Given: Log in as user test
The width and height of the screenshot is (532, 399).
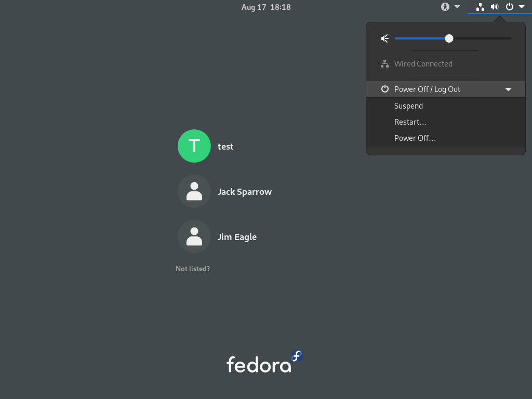Looking at the screenshot, I should tap(225, 147).
